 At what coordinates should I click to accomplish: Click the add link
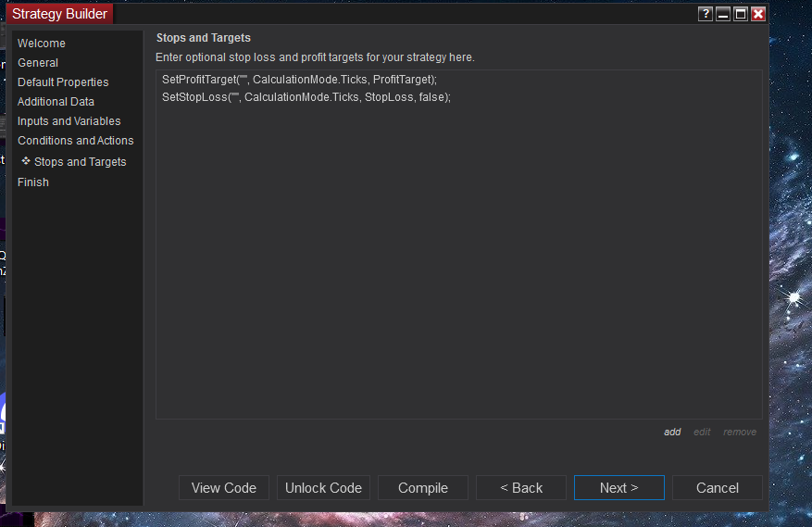click(x=672, y=432)
